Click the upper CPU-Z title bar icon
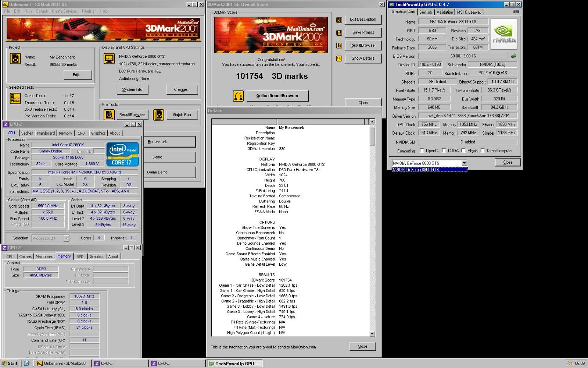 [x=6, y=124]
